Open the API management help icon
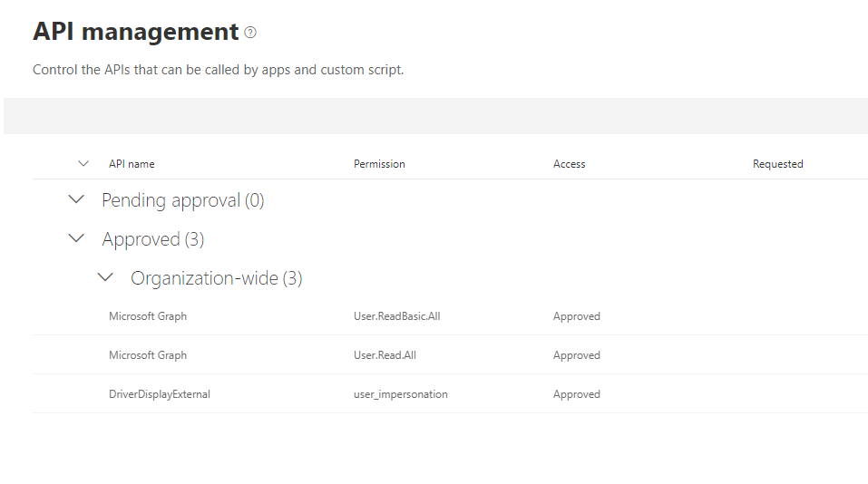Viewport: 868px width, 484px height. point(250,33)
